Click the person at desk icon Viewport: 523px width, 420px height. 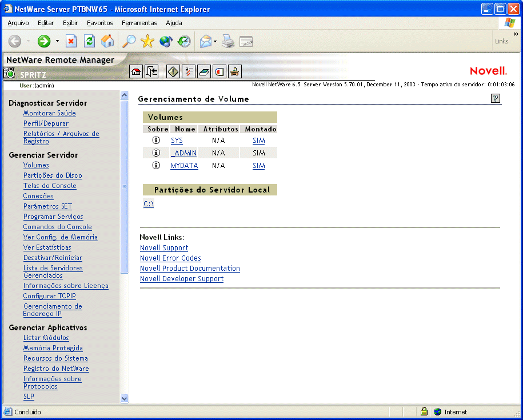[x=235, y=71]
